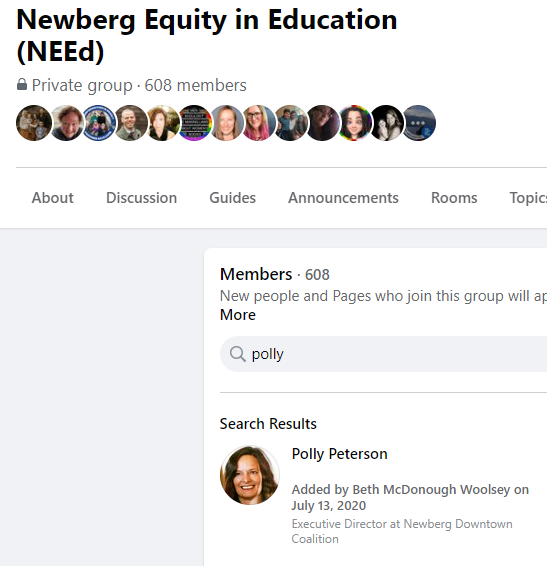Click the Polly Peterson name link
The height and width of the screenshot is (566, 547).
tap(339, 454)
